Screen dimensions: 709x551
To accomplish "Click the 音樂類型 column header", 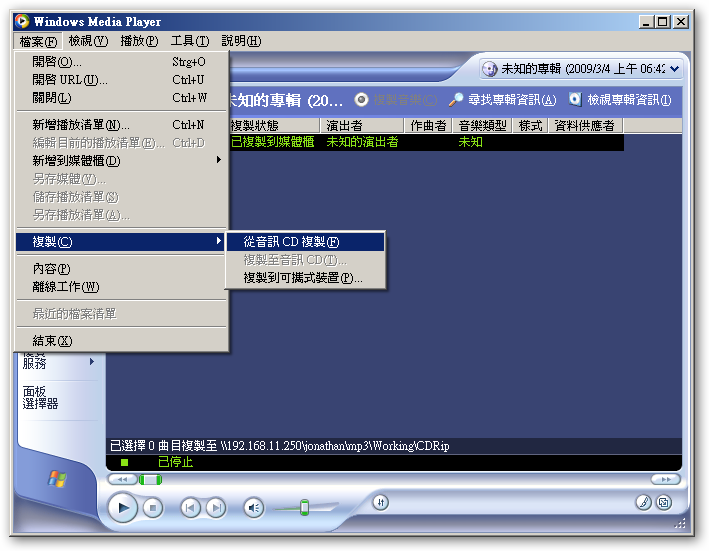I will click(x=482, y=125).
